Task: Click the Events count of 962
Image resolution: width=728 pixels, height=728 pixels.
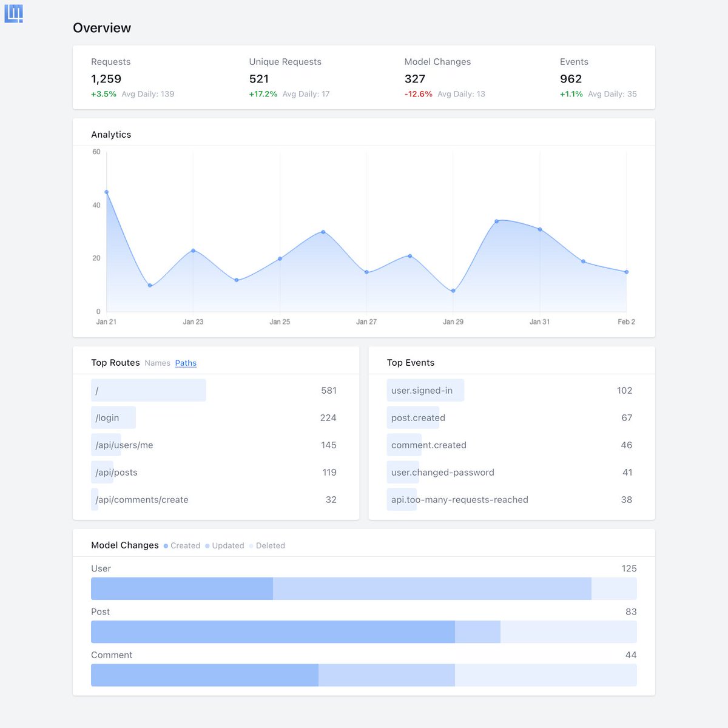Action: (x=570, y=79)
